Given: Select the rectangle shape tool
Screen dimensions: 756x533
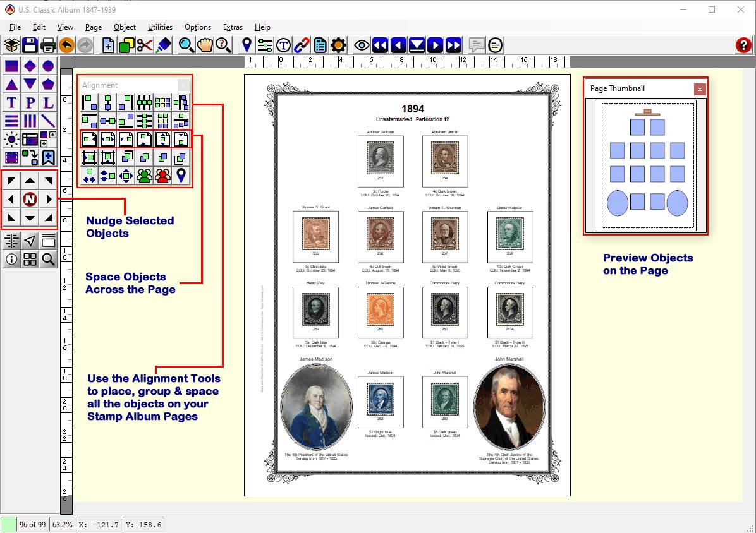Looking at the screenshot, I should point(11,66).
